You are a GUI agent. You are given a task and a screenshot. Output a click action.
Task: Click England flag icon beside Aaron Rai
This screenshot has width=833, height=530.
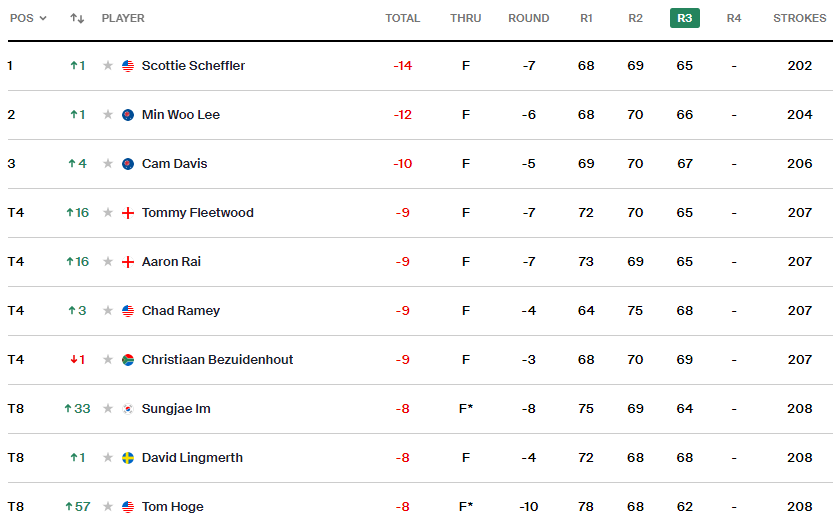[128, 262]
